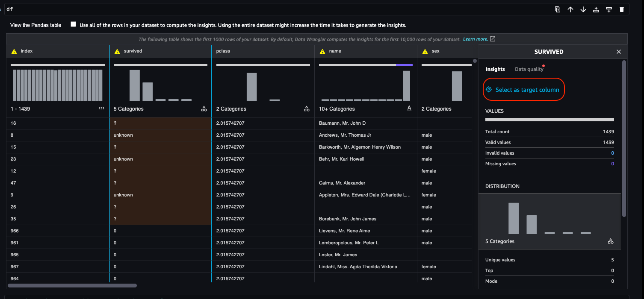Viewport: 644px width, 299px height.
Task: Switch to the Insights tab
Action: tap(495, 69)
